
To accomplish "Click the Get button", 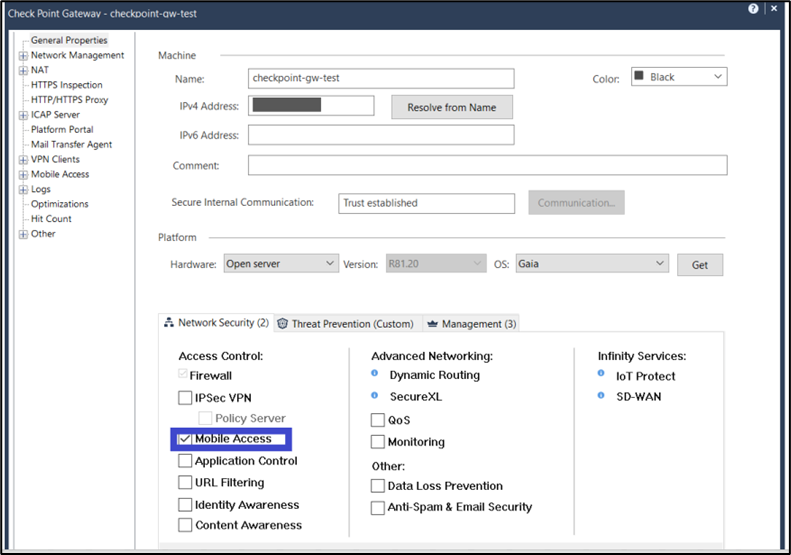I will [699, 265].
